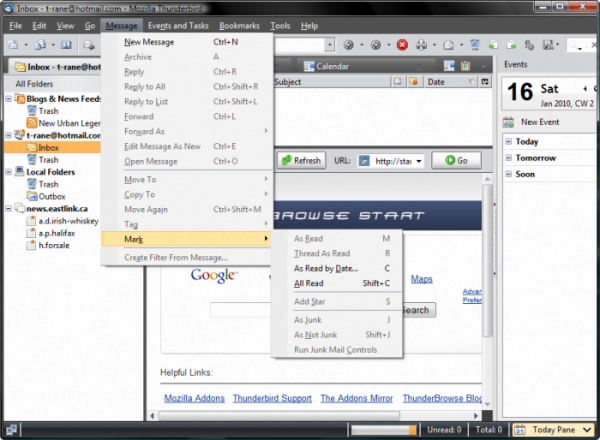Open the URL field dropdown next to Refresh
Screen dimensions: 600x440
[x=419, y=161]
